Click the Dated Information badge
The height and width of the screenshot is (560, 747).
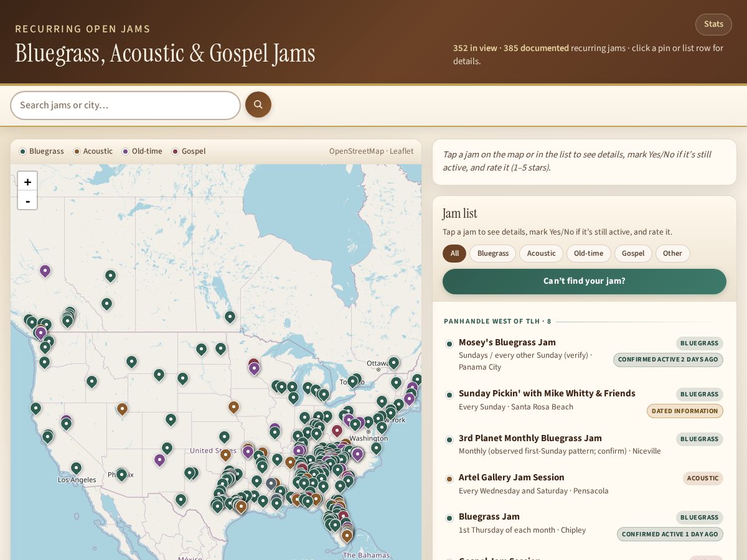685,411
